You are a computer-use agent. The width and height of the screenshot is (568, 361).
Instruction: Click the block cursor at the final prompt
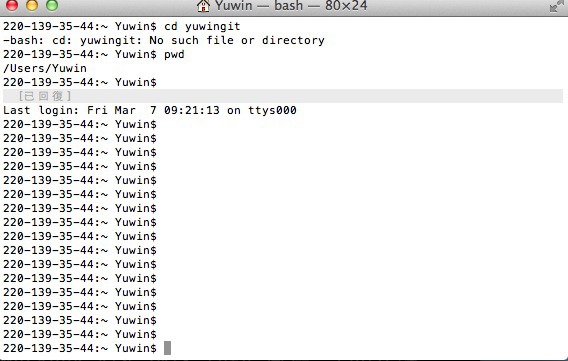(167, 348)
